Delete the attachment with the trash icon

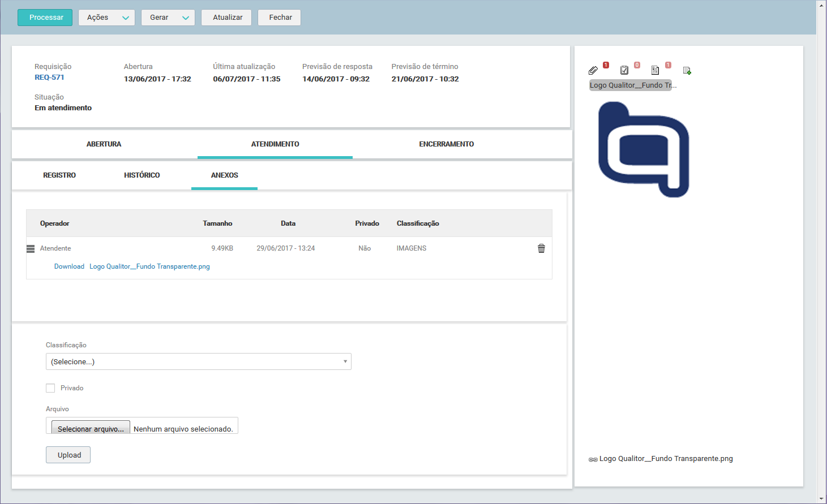click(x=541, y=248)
